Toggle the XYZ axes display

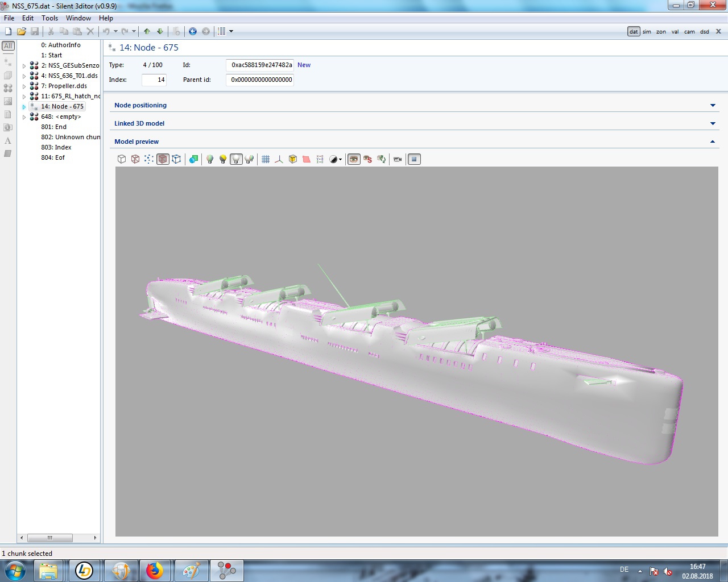(x=279, y=159)
